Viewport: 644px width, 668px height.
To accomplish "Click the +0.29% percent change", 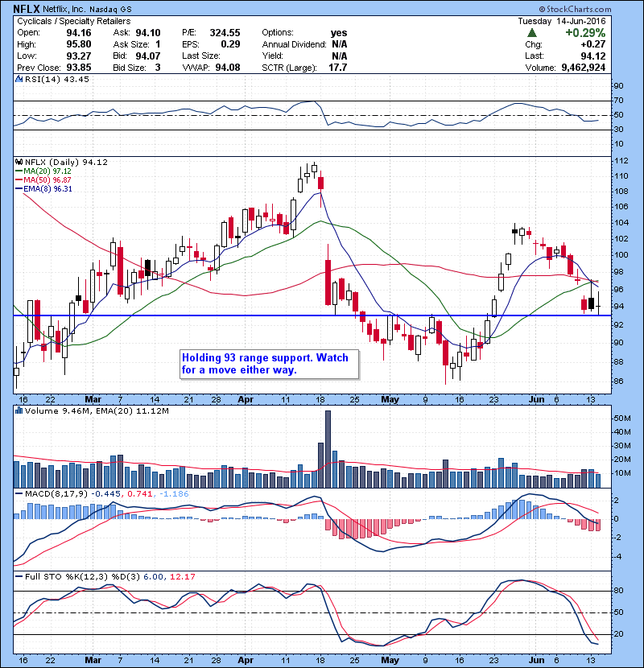I will 585,33.
